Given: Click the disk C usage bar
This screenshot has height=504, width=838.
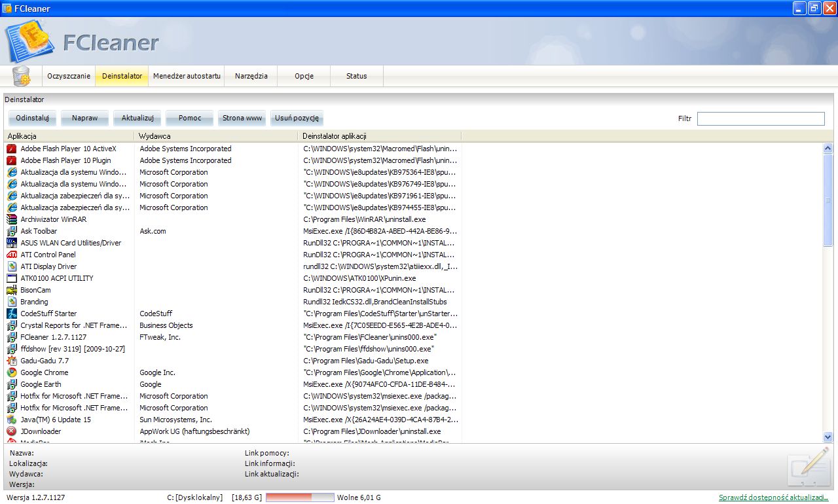Looking at the screenshot, I should [300, 497].
